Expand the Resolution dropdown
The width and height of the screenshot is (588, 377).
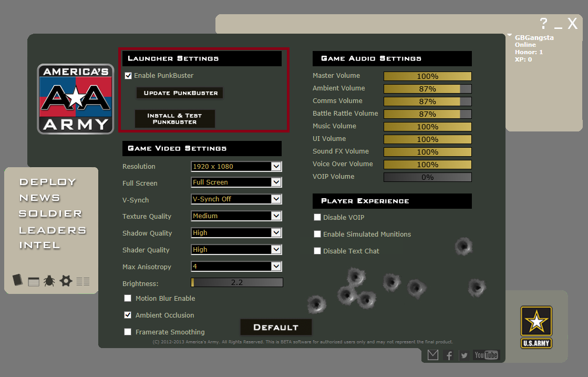[236, 166]
